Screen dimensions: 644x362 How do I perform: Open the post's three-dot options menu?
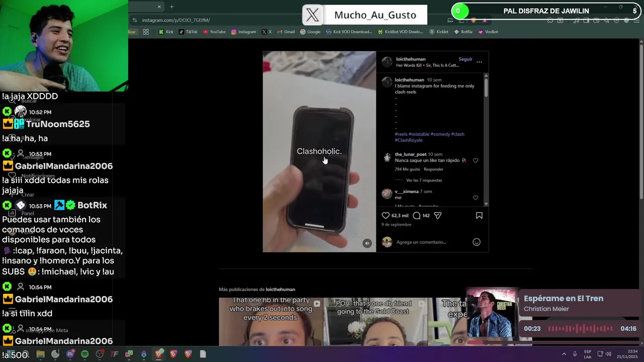479,62
